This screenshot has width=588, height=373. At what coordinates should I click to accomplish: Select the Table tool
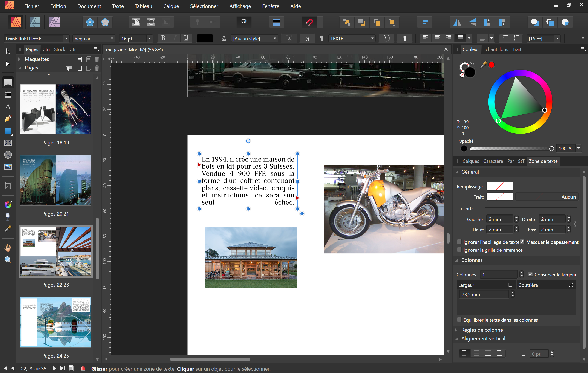coord(8,94)
